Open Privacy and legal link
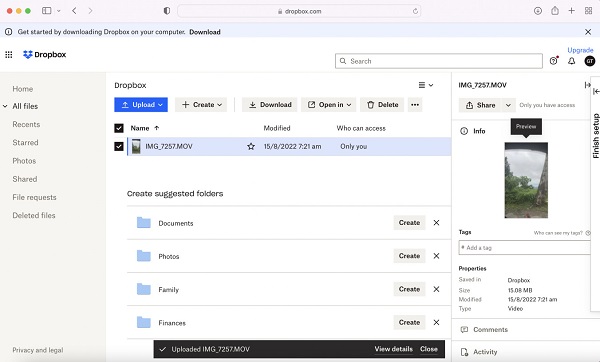The height and width of the screenshot is (362, 600). (38, 350)
